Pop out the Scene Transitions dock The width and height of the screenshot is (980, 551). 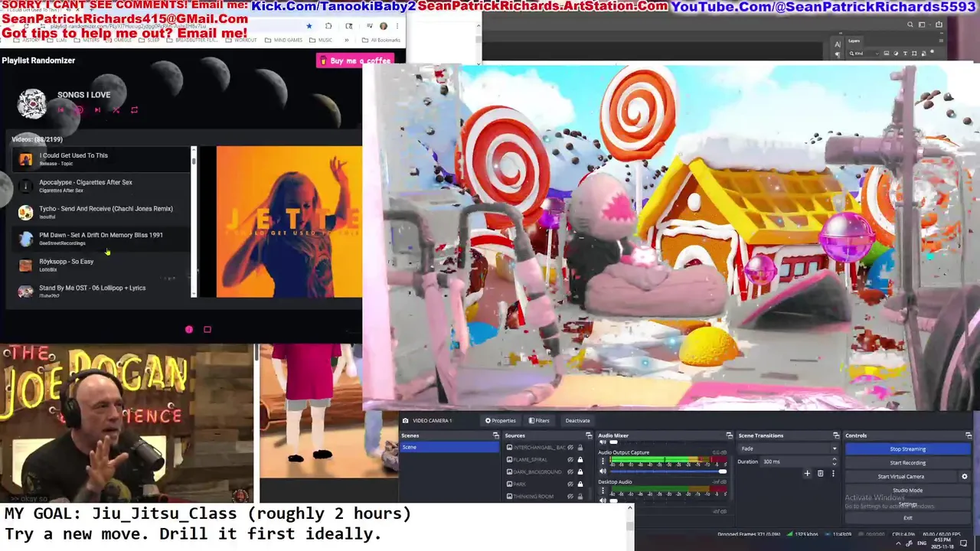tap(836, 435)
